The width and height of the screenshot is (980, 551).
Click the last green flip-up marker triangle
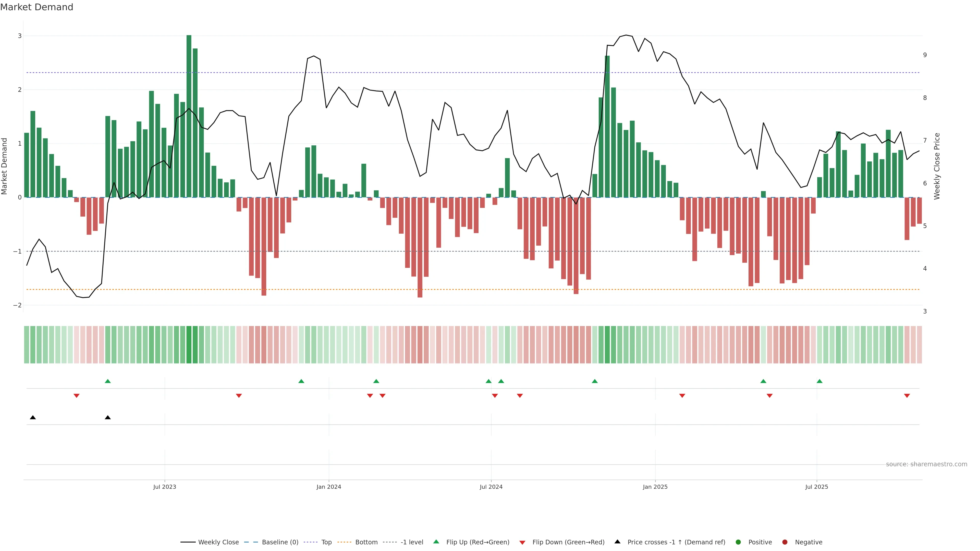click(x=819, y=381)
